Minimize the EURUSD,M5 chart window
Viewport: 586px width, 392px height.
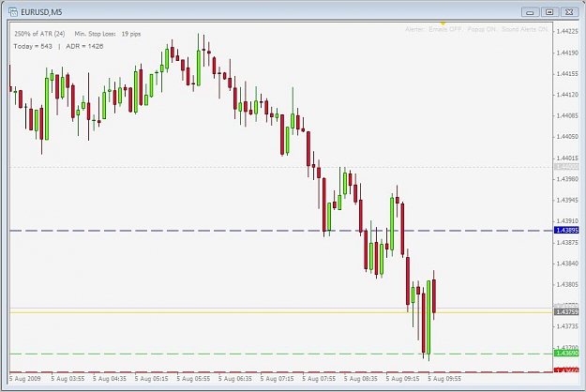coord(530,12)
